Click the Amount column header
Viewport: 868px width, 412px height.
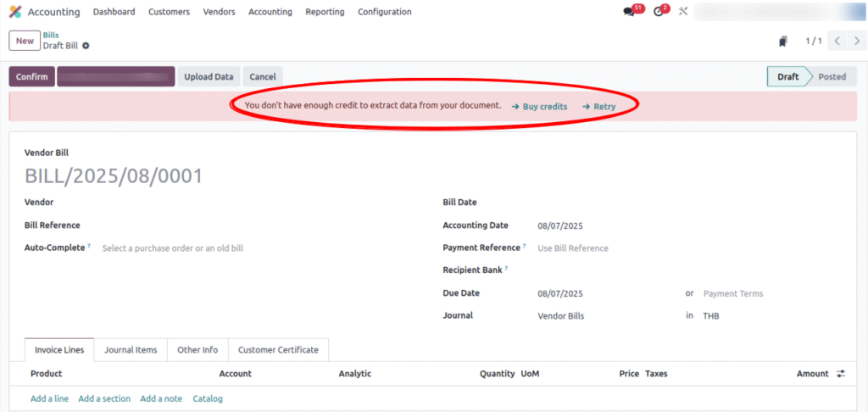(x=813, y=374)
